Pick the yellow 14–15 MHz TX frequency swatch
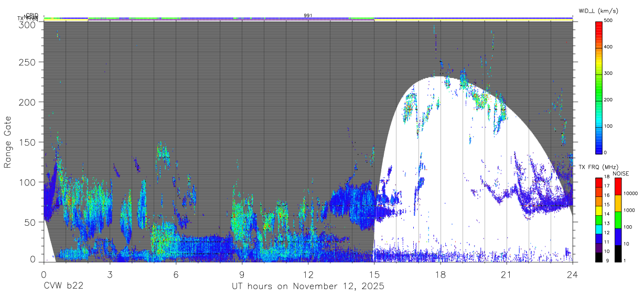 coord(598,210)
